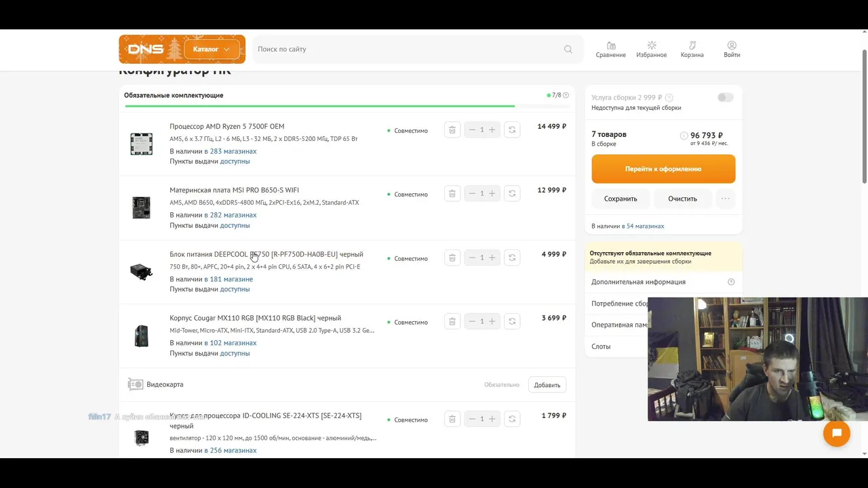Delete the Ryzen 5 7500F processor row
This screenshot has height=488, width=868.
[452, 129]
